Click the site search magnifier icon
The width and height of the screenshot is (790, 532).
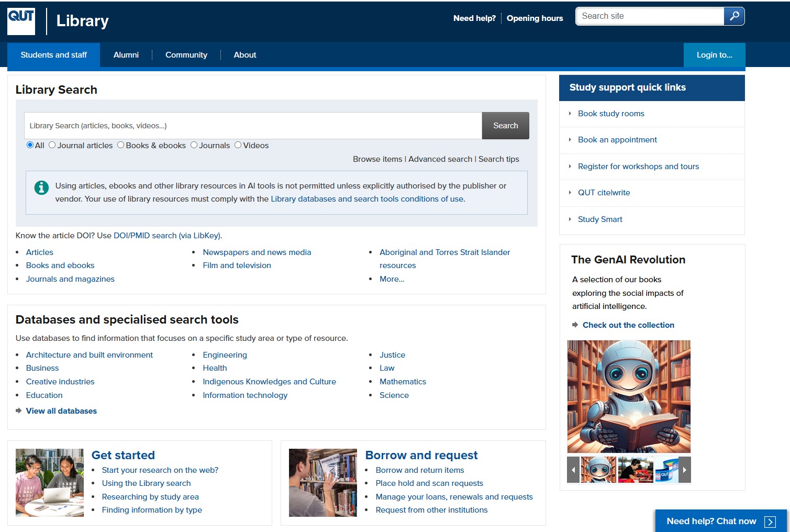[734, 16]
